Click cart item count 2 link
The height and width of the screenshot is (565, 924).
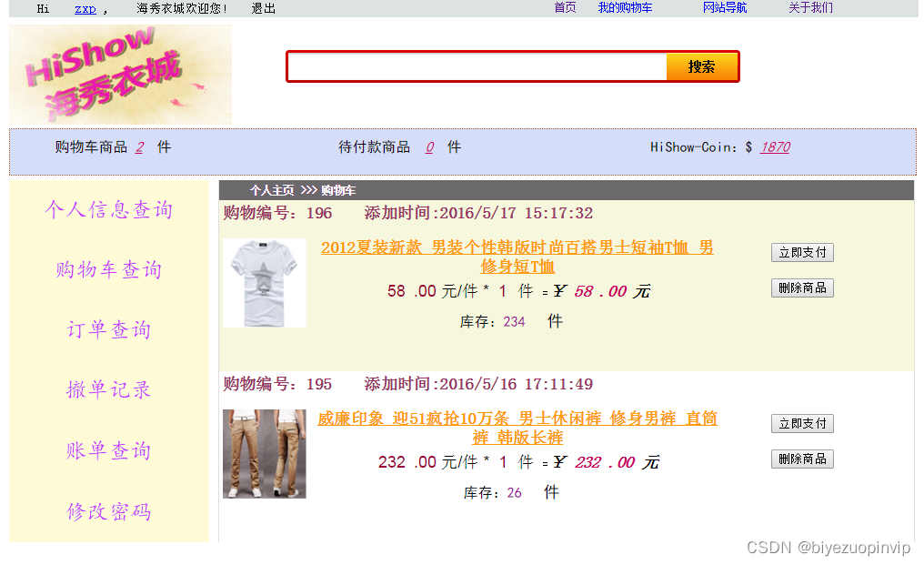(140, 147)
